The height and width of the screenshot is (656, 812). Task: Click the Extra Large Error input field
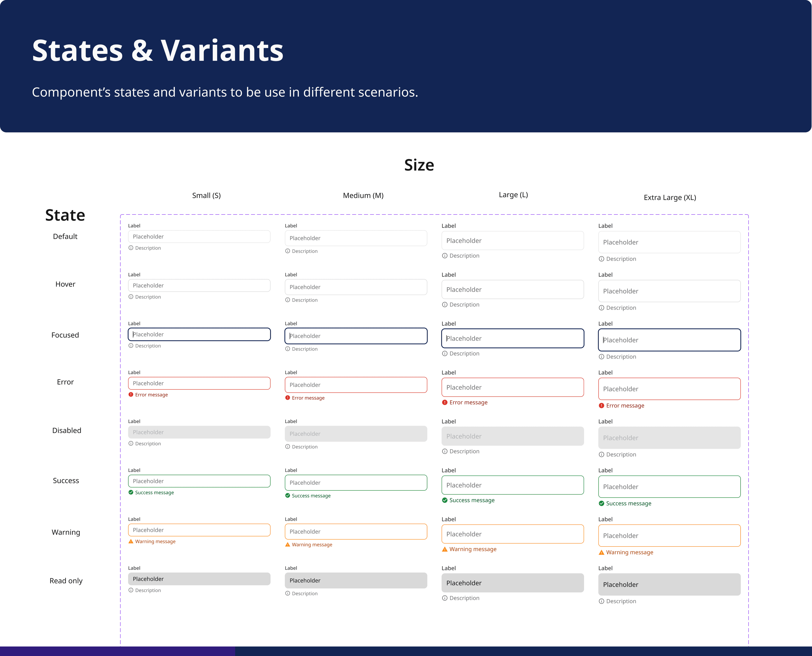point(669,389)
